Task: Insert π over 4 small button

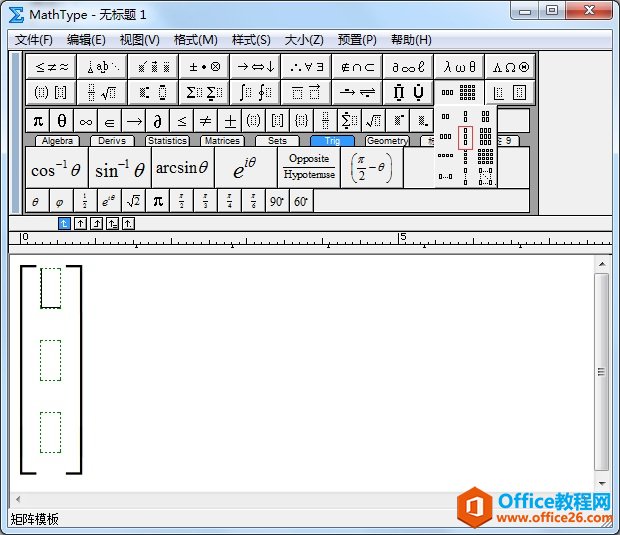Action: (230, 201)
